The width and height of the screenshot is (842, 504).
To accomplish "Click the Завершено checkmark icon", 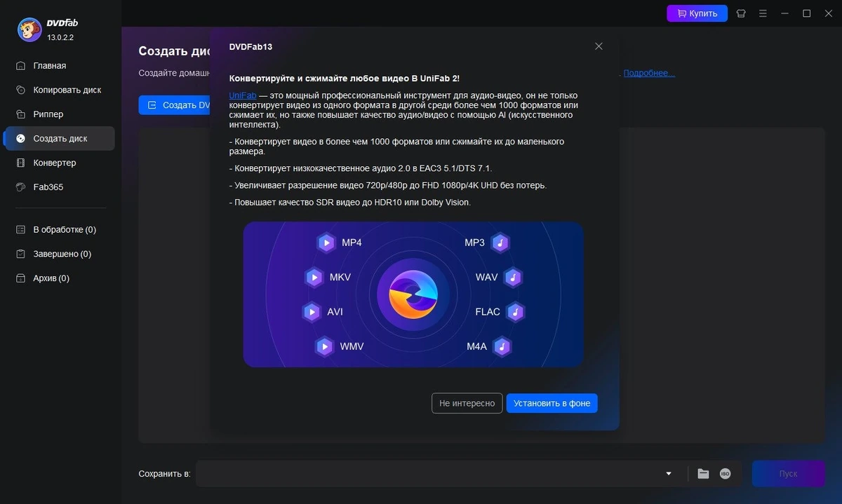I will tap(20, 254).
